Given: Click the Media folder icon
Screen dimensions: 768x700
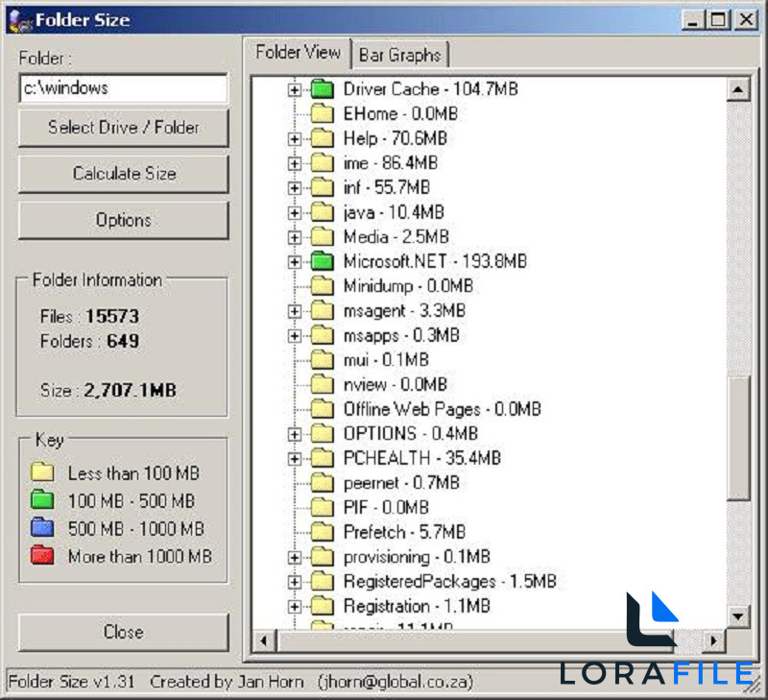Looking at the screenshot, I should [323, 236].
